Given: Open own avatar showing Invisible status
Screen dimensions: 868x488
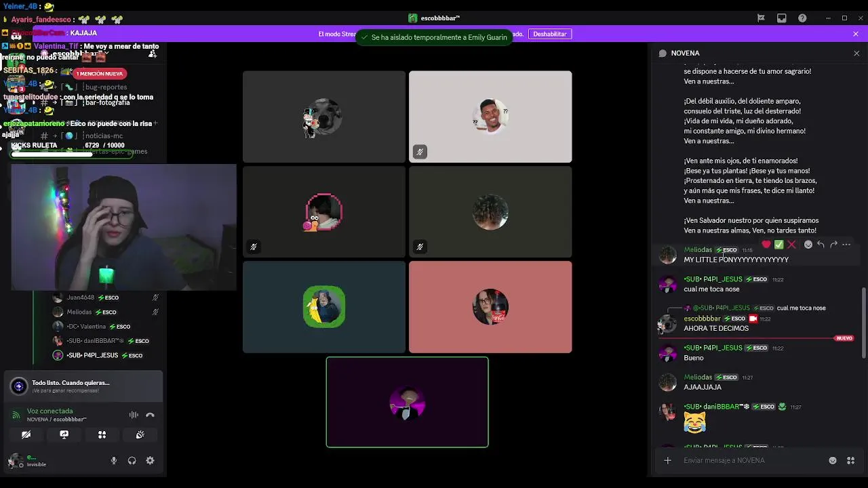Looking at the screenshot, I should (x=15, y=461).
